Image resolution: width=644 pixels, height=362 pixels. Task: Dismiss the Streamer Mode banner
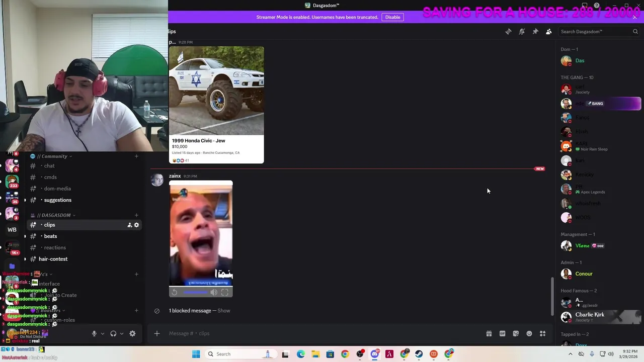(634, 17)
